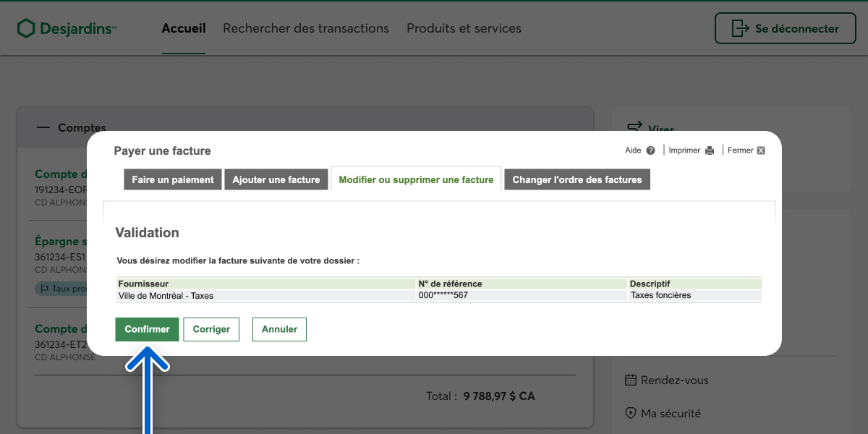The image size is (868, 434).
Task: Click the Corriger button
Action: pyautogui.click(x=211, y=329)
